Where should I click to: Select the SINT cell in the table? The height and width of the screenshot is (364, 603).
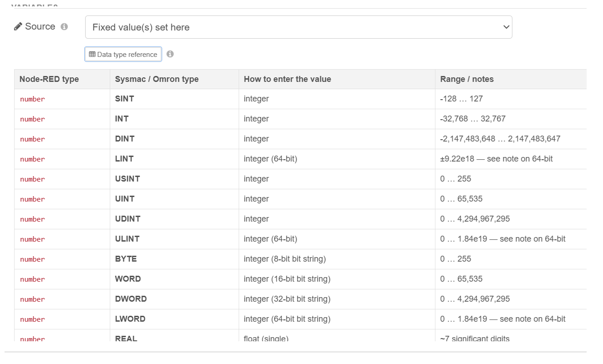(174, 99)
